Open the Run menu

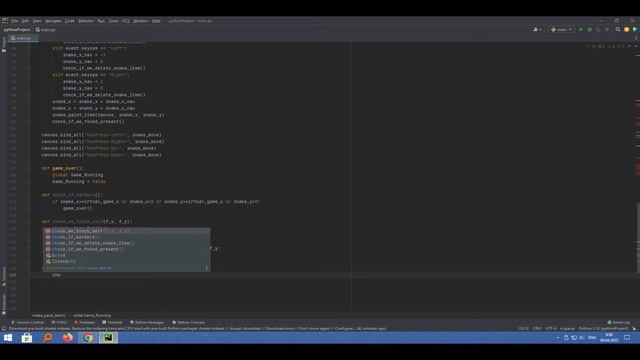(x=101, y=21)
